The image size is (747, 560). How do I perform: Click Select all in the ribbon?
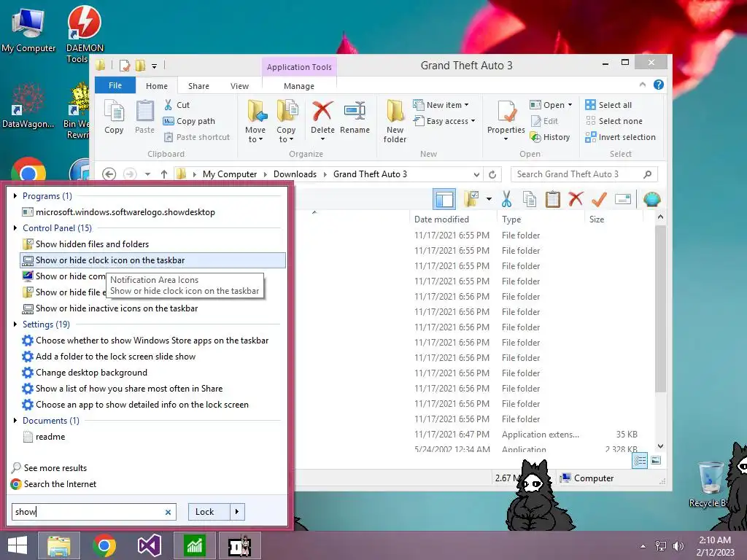click(609, 105)
